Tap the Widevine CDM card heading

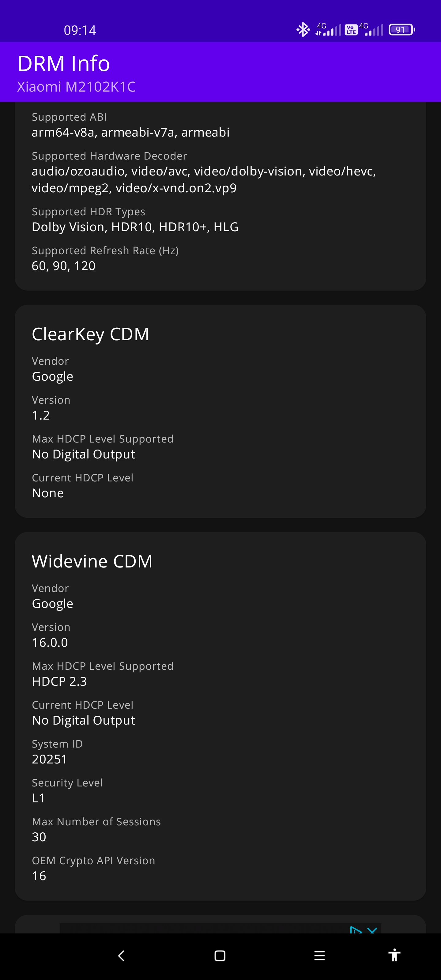[x=92, y=561]
